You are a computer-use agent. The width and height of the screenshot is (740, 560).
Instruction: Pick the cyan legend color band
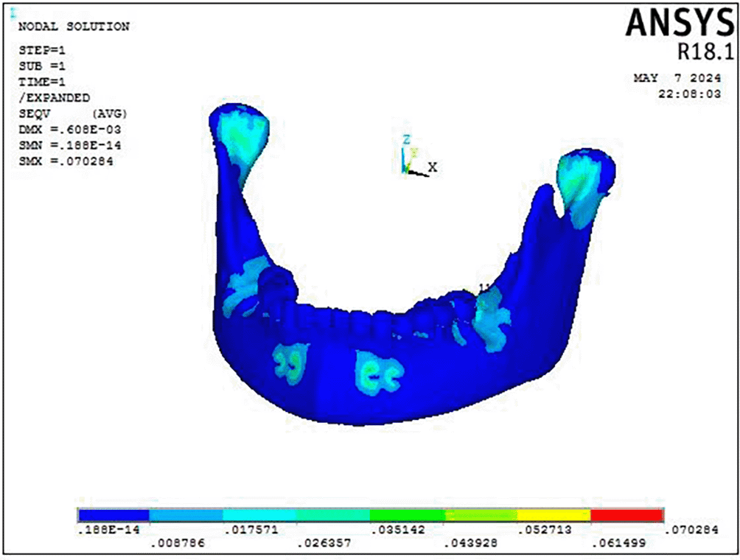[259, 515]
